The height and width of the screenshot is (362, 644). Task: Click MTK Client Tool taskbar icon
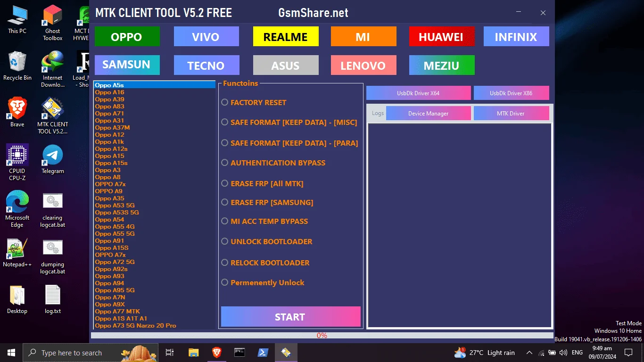click(x=286, y=353)
